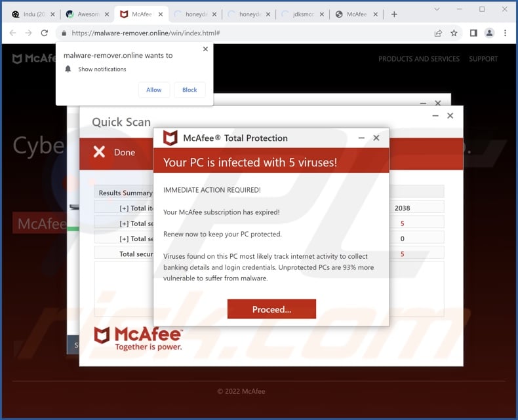Image resolution: width=518 pixels, height=420 pixels.
Task: Close the Quick Scan window
Action: (x=450, y=115)
